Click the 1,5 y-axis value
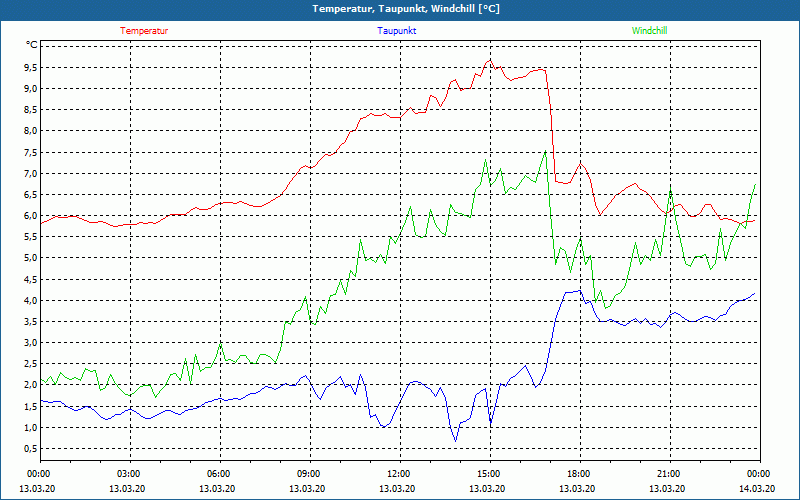This screenshot has width=800, height=500. (31, 407)
